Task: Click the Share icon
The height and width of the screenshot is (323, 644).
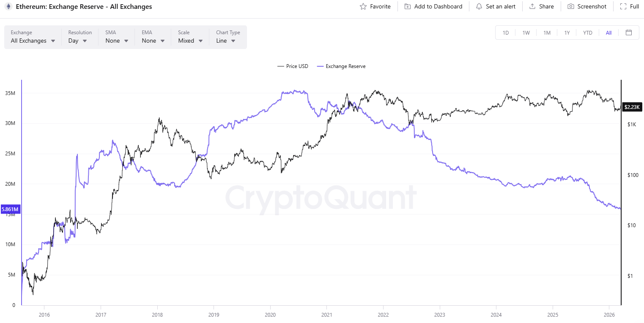Action: click(531, 6)
